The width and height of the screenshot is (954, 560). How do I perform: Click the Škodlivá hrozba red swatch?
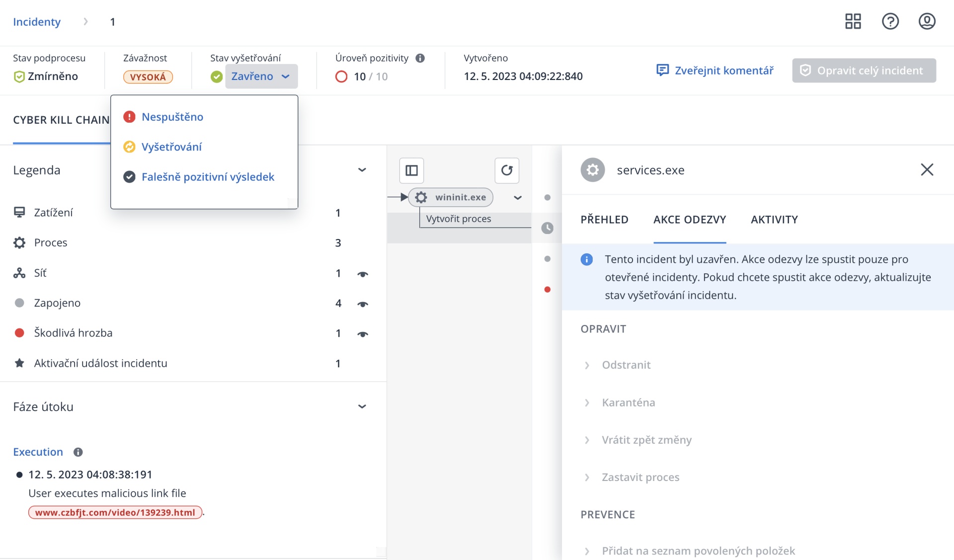pos(19,333)
